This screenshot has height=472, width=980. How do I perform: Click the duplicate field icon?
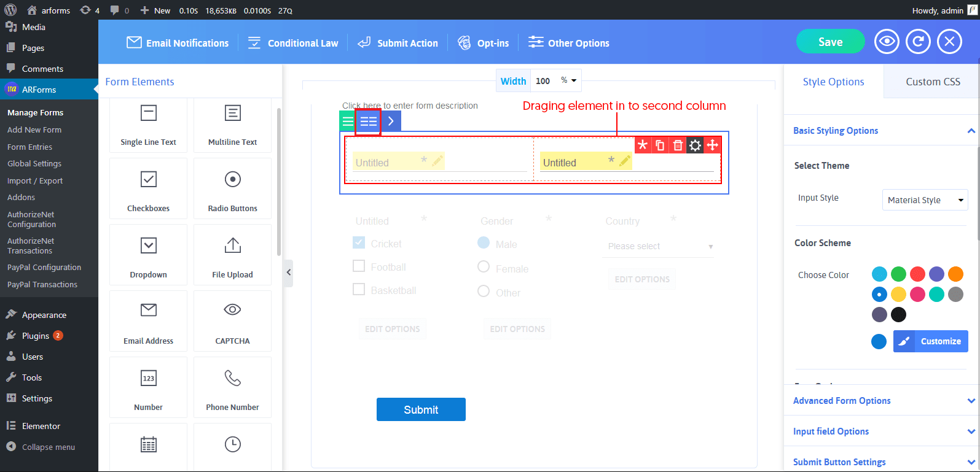click(x=660, y=145)
